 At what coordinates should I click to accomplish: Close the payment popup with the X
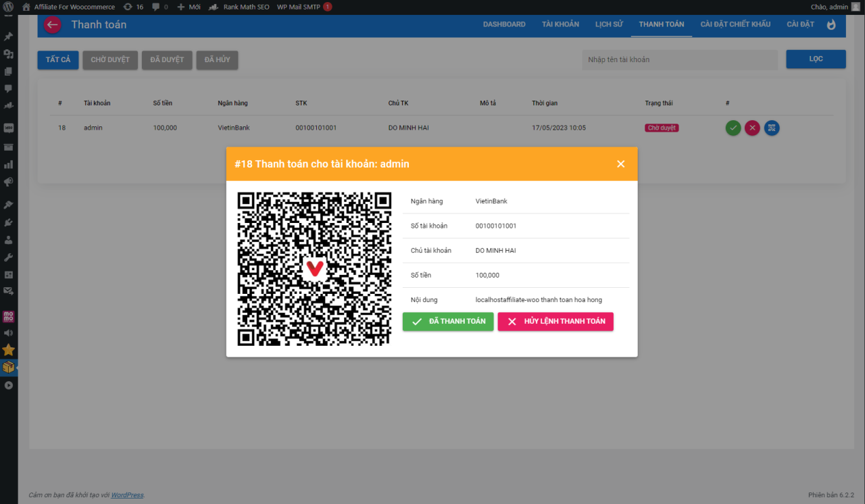620,163
